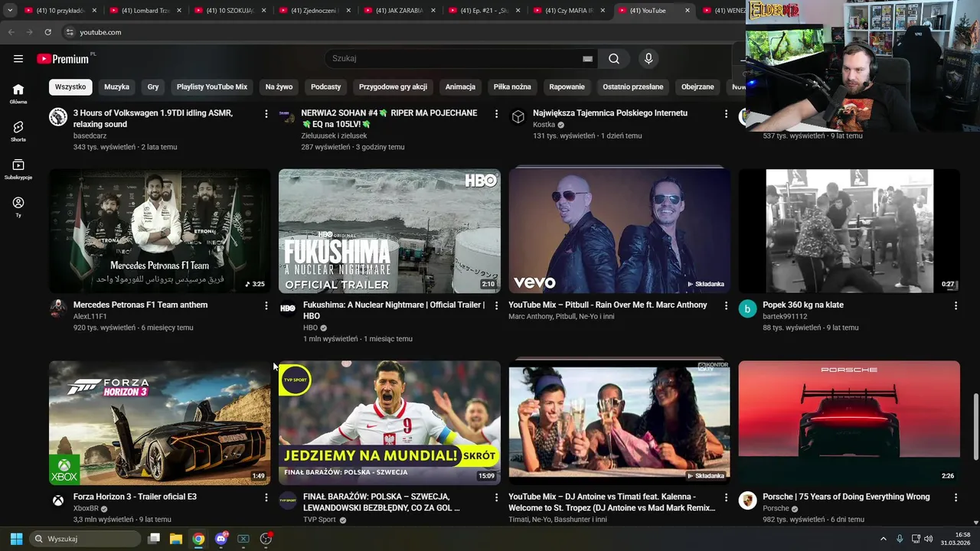Viewport: 980px width, 551px height.
Task: Open Subskrypcje in the sidebar
Action: (18, 169)
